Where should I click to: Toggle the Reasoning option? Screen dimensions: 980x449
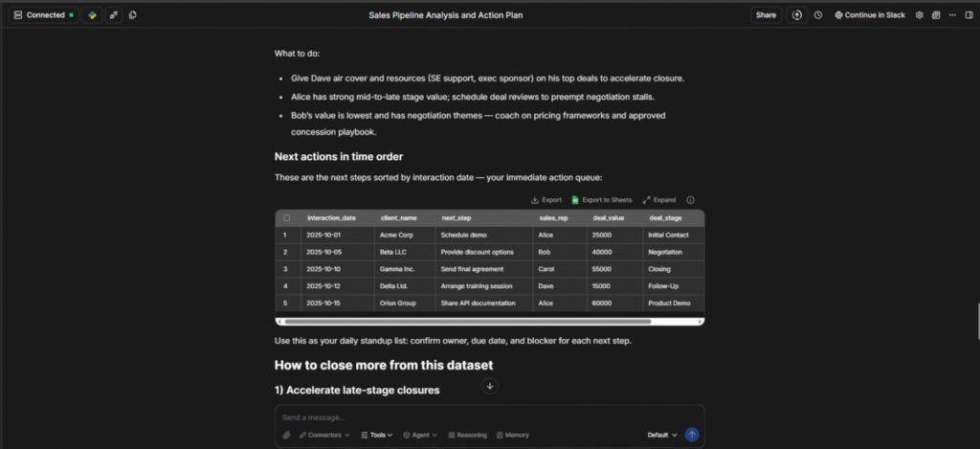point(466,435)
